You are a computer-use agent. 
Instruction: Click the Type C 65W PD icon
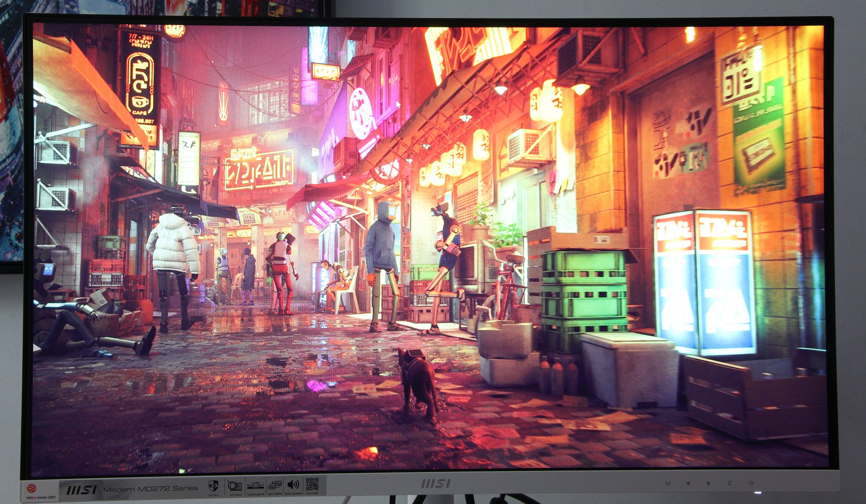coord(275,486)
